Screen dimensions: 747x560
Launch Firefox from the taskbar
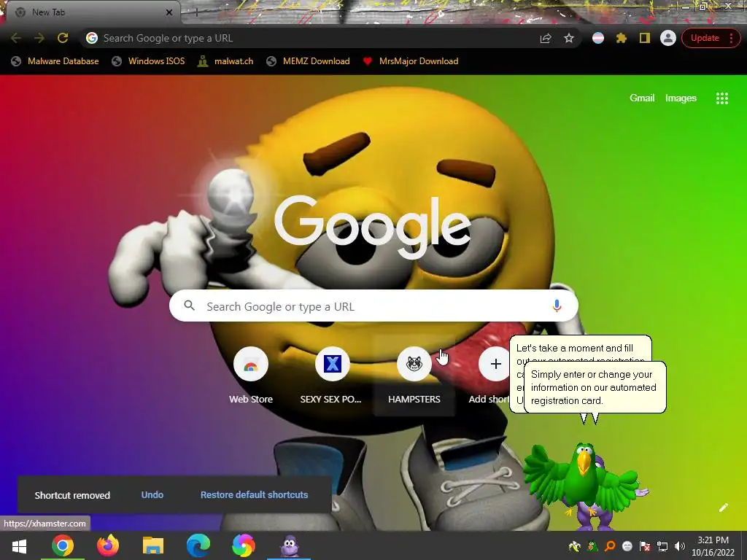coord(108,545)
